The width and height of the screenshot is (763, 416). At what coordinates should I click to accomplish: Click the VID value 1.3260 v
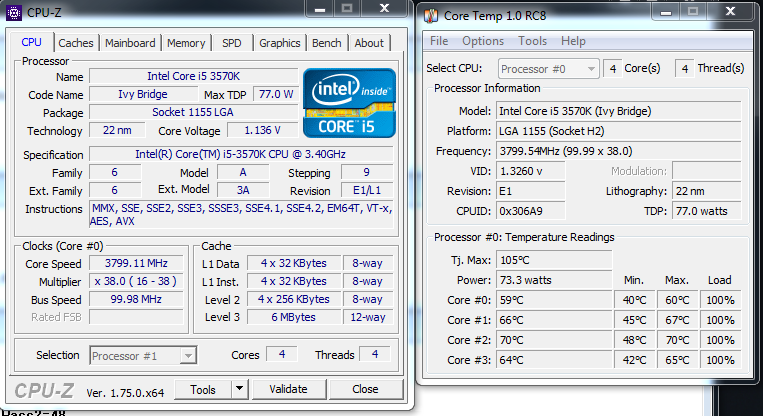pyautogui.click(x=530, y=171)
